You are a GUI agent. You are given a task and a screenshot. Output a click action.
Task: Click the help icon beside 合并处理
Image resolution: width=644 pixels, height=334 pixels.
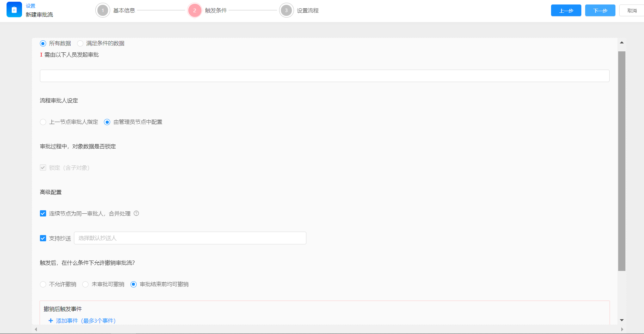click(x=136, y=213)
